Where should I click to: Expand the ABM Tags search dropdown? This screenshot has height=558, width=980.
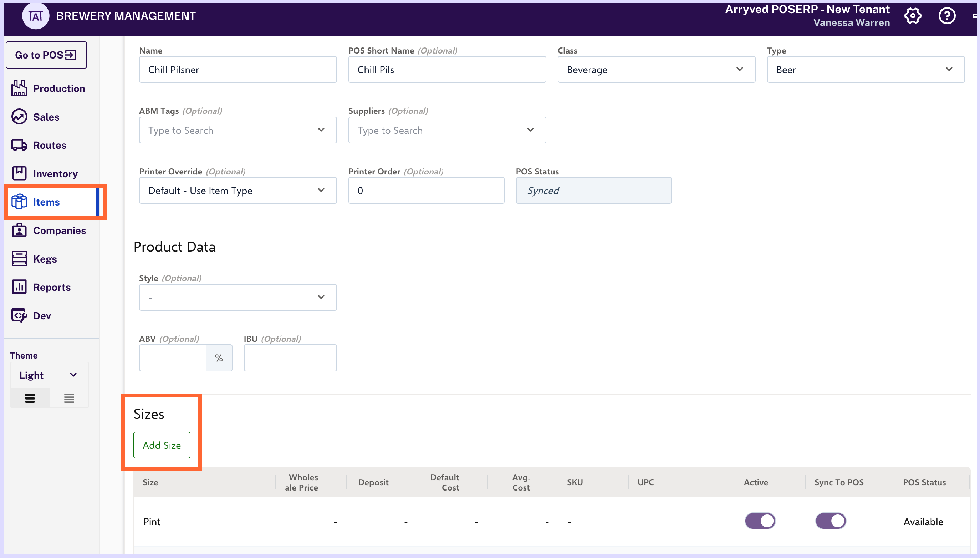click(238, 130)
